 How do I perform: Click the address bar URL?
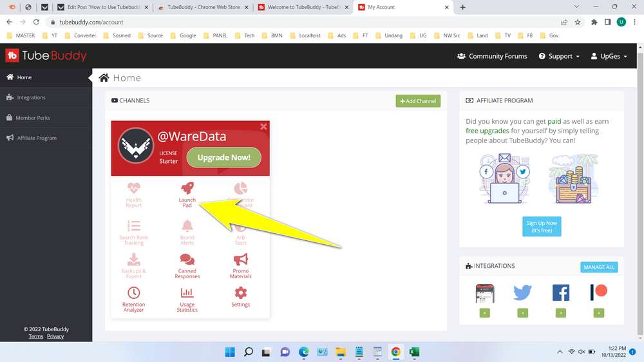point(91,22)
